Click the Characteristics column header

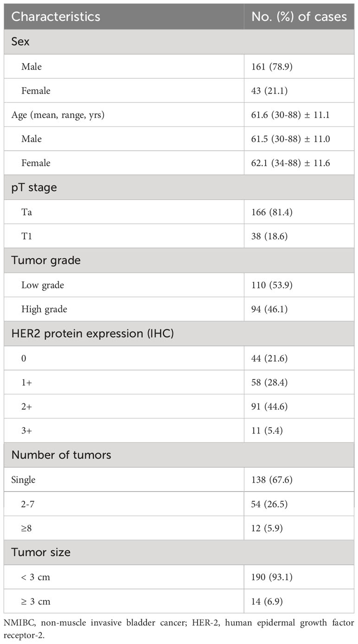(x=56, y=17)
